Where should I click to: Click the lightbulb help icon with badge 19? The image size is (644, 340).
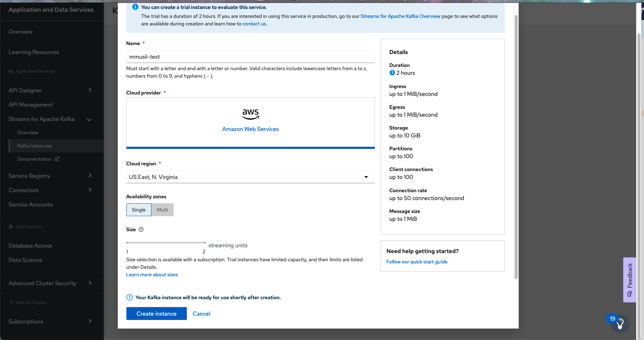tap(620, 324)
